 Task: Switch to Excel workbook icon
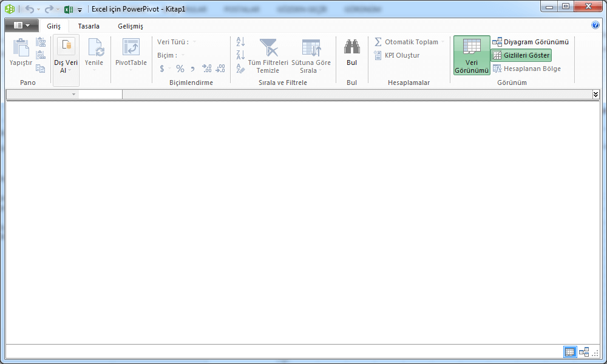point(69,9)
